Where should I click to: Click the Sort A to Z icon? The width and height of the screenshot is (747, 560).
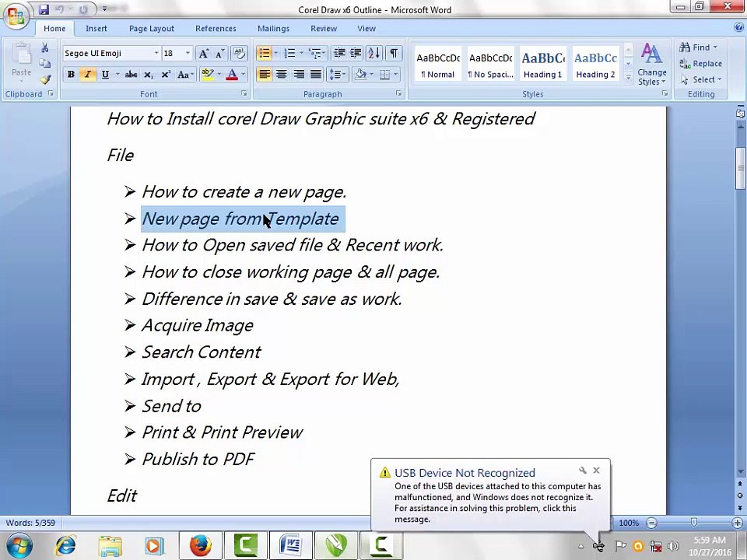click(x=374, y=53)
